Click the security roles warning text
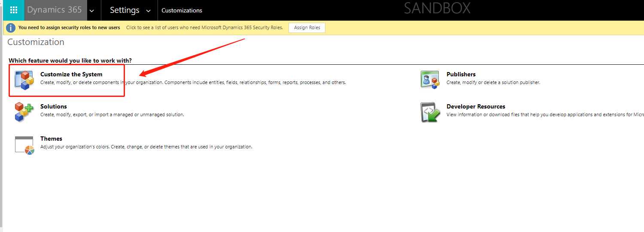The height and width of the screenshot is (232, 644). click(x=69, y=27)
